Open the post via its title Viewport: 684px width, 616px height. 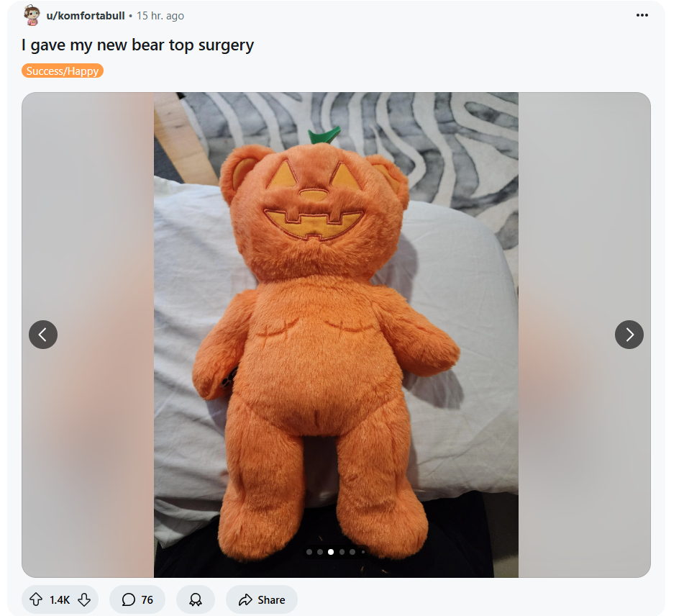137,45
